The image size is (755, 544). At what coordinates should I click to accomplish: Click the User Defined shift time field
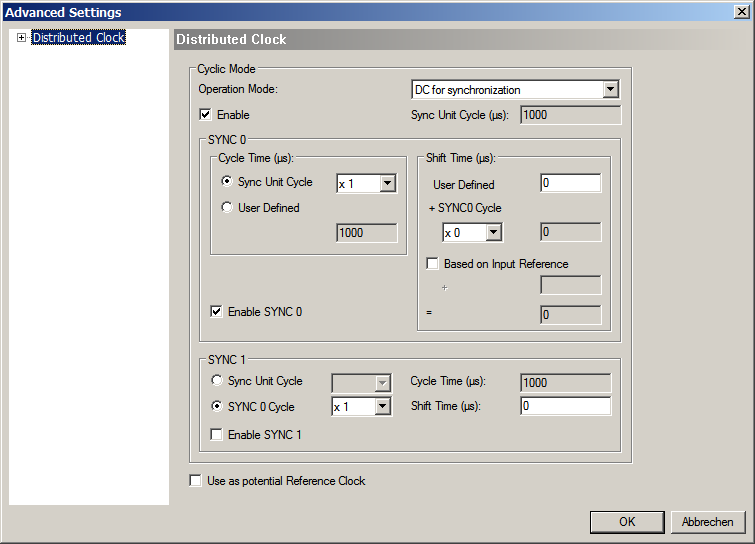coord(570,183)
